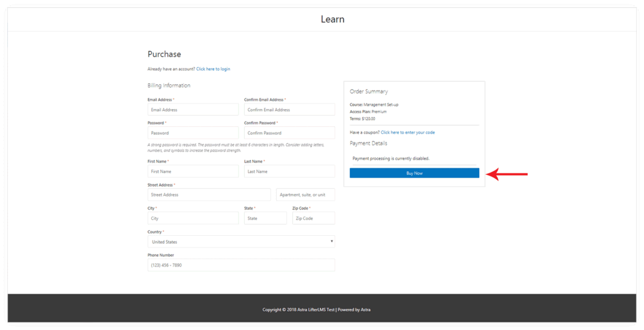Click the Confirm Email Address field
The image size is (644, 330).
pyautogui.click(x=289, y=110)
